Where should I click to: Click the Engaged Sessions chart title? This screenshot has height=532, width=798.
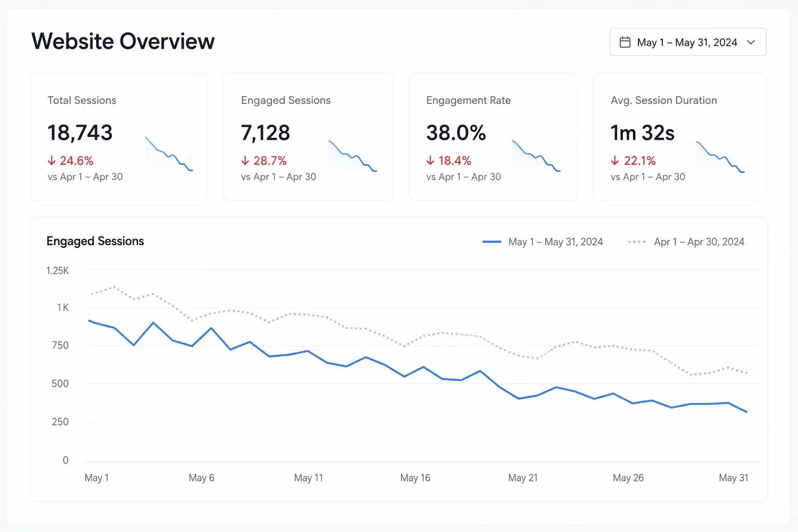95,241
